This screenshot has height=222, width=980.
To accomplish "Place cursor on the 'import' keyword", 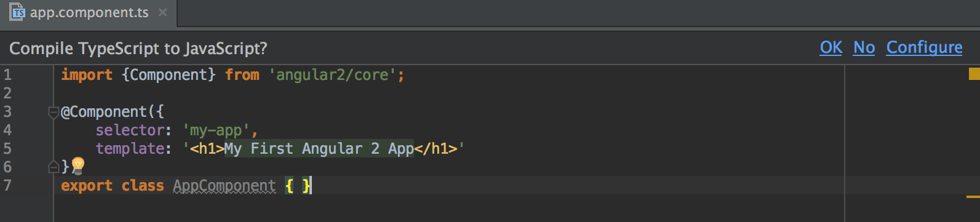I will [87, 75].
